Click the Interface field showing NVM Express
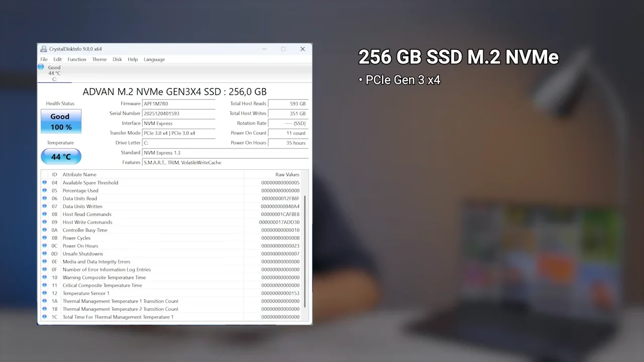This screenshot has height=362, width=644. (179, 123)
